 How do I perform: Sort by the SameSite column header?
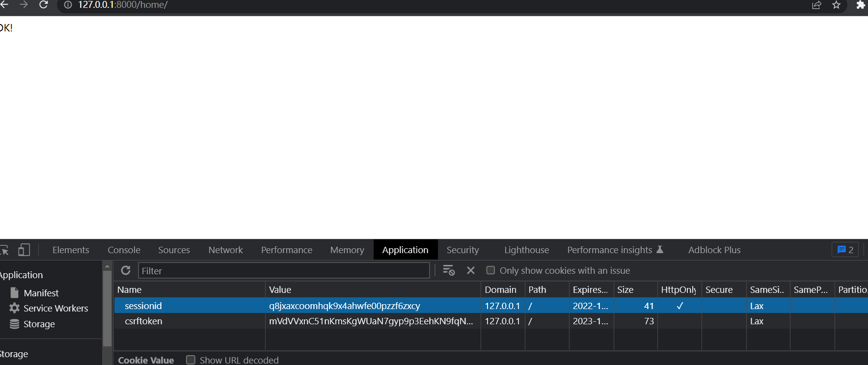[768, 289]
